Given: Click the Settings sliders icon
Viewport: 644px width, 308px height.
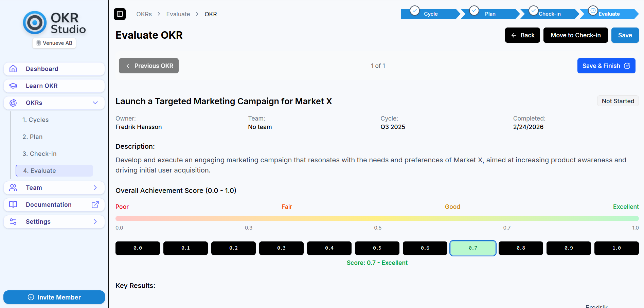Looking at the screenshot, I should 13,222.
